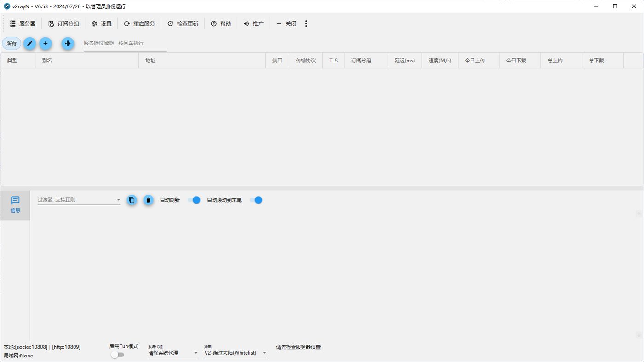Click the 别名 column header
The image size is (644, 362).
[x=87, y=61]
